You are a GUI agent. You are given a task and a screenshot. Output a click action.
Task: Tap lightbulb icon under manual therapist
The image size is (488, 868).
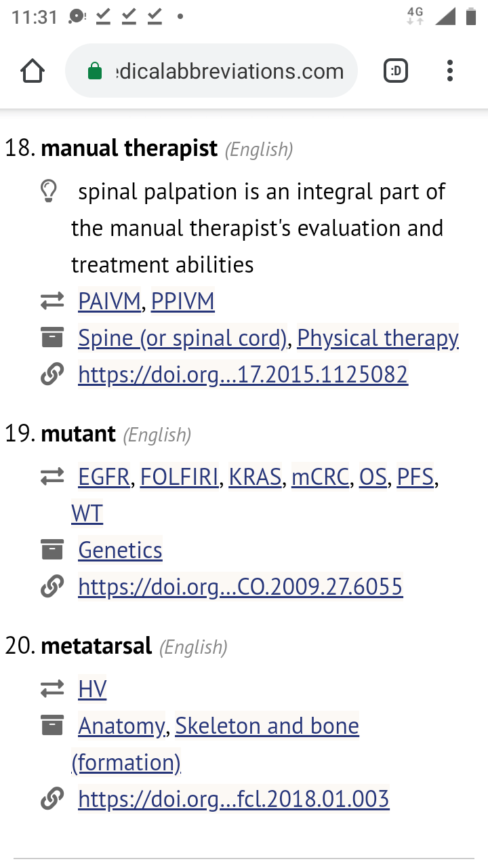49,192
